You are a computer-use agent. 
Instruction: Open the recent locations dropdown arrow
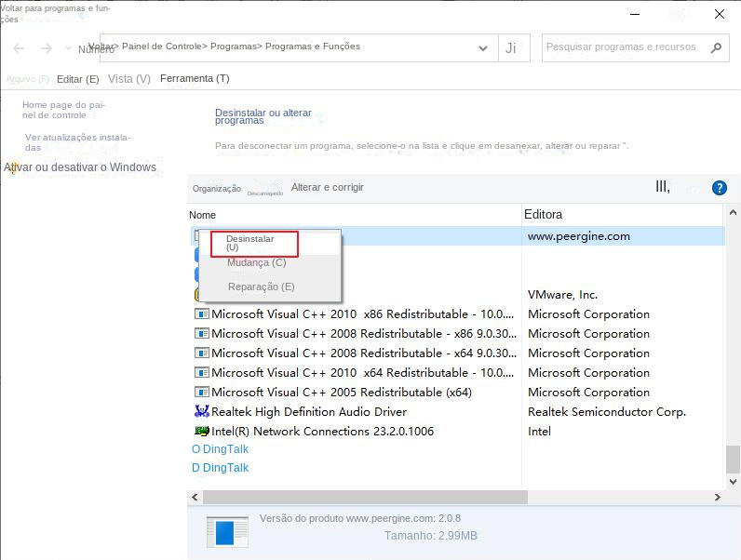pyautogui.click(x=68, y=48)
